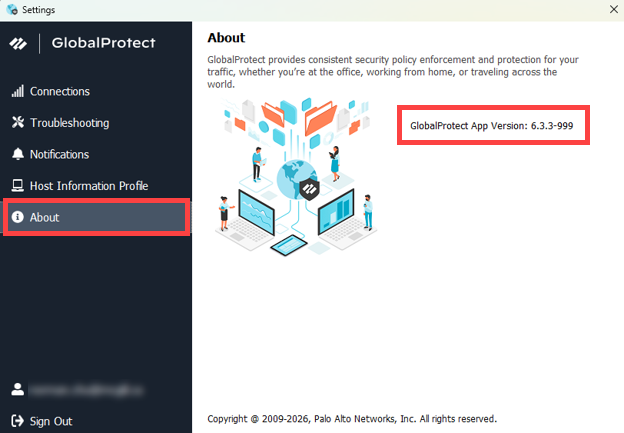
Task: Click the Host Information Profile laptop icon
Action: click(x=18, y=185)
